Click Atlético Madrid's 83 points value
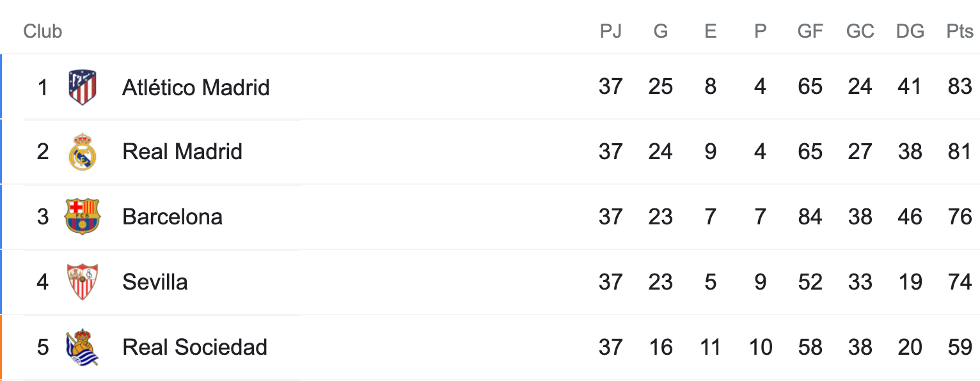This screenshot has height=381, width=980. 960,87
